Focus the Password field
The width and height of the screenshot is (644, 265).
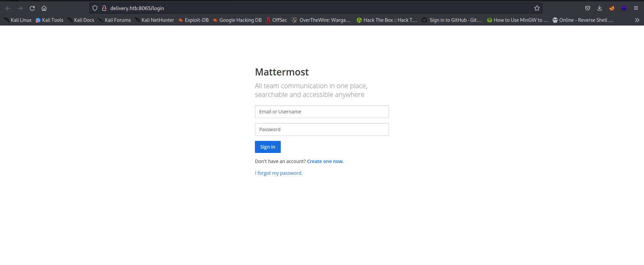(322, 129)
